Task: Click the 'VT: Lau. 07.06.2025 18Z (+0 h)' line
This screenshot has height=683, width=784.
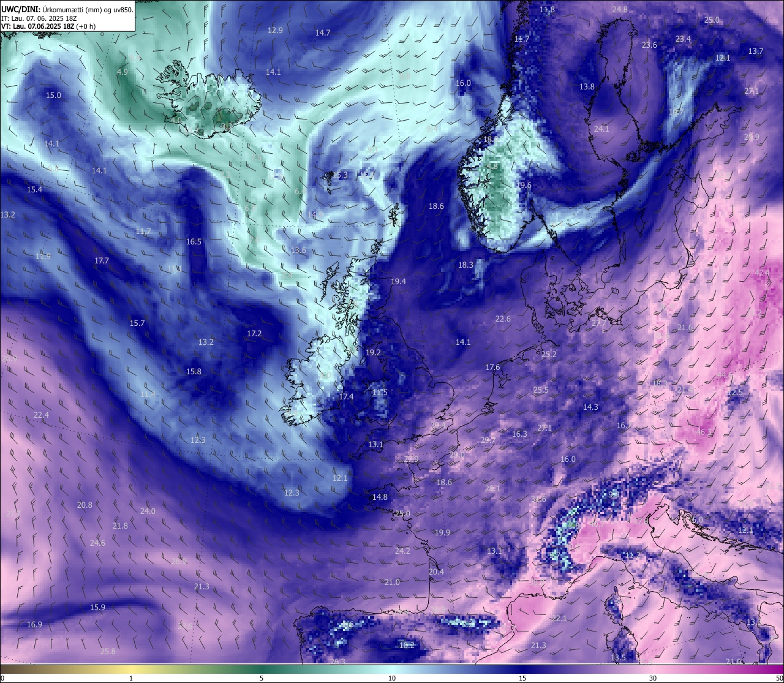Action: tap(48, 26)
